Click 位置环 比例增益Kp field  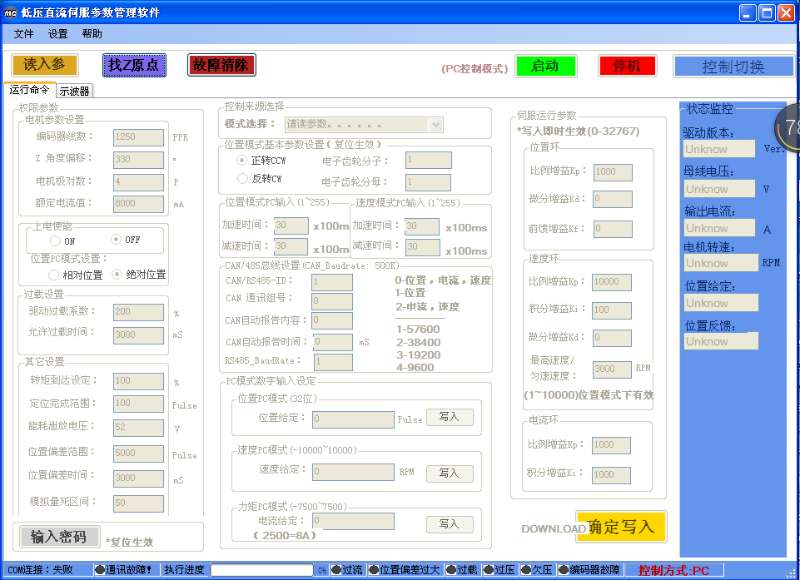click(x=613, y=172)
